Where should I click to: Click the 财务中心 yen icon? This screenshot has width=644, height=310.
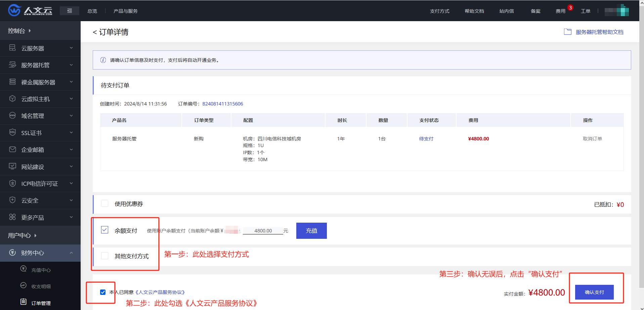[12, 253]
